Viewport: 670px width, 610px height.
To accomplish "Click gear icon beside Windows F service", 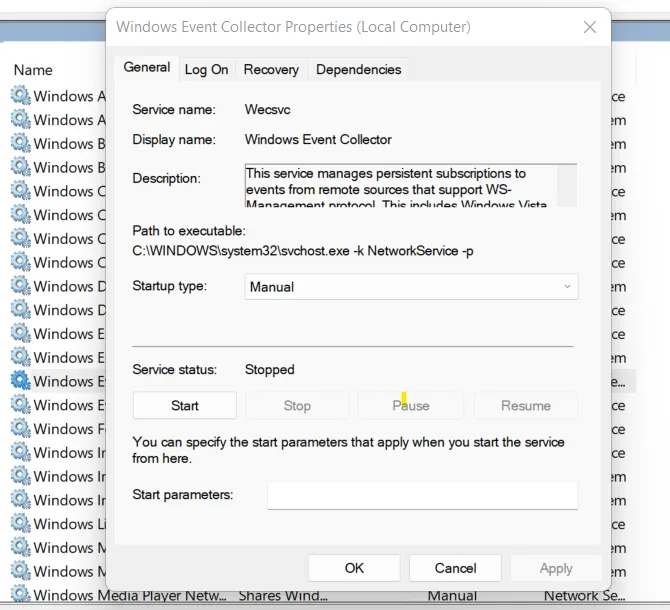I will tap(21, 428).
